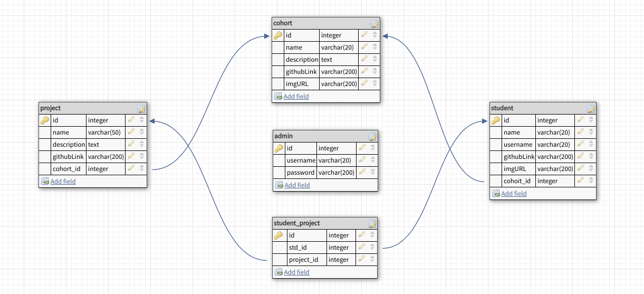Viewport: 644px width, 294px height.
Task: Click the primary key icon in project table
Action: [x=45, y=120]
